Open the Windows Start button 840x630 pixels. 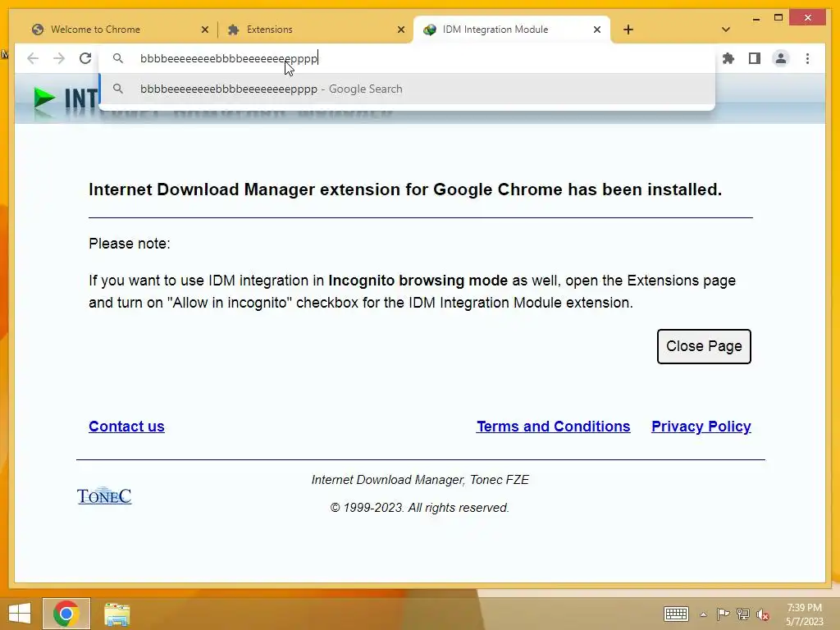[20, 614]
